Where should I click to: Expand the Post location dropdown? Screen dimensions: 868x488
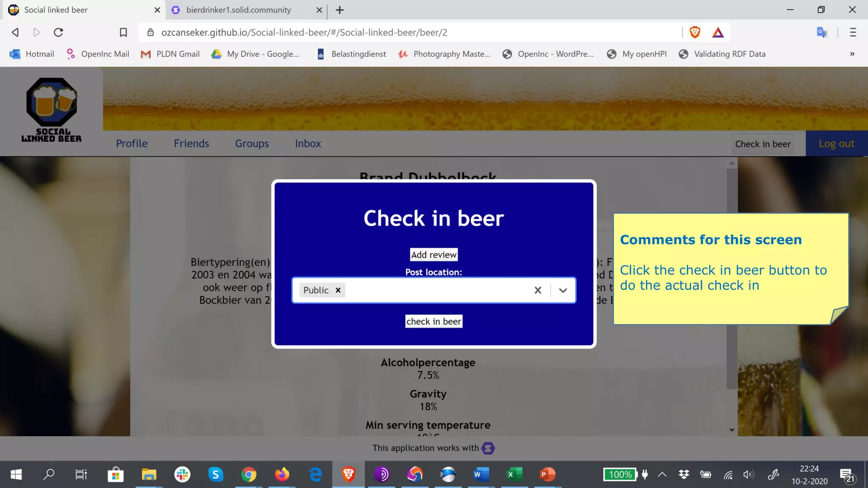[x=563, y=290]
